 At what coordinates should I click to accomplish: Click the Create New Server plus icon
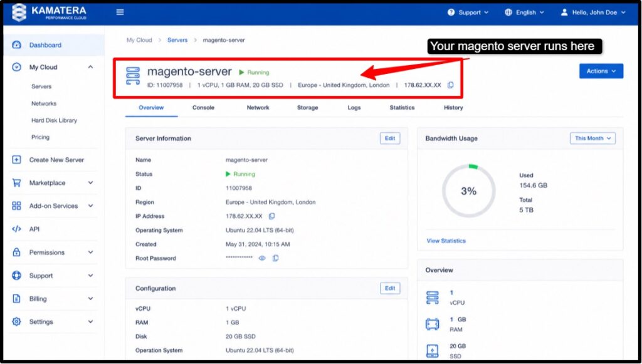click(16, 160)
